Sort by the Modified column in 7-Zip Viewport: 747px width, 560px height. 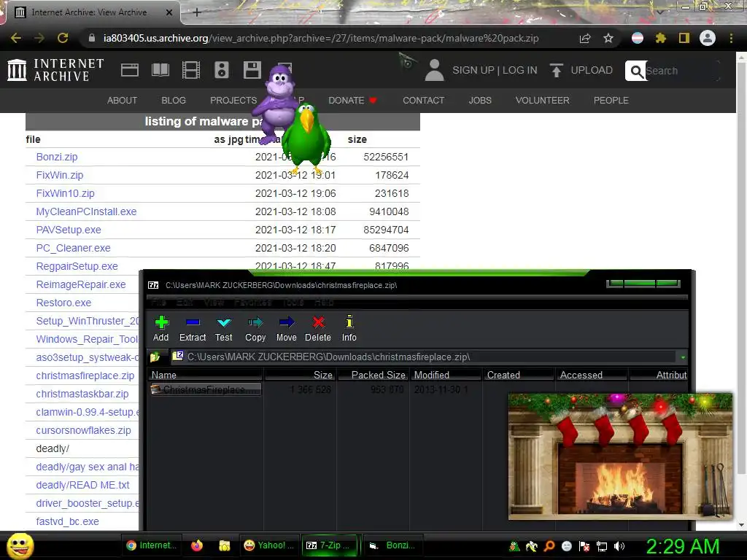[446, 375]
